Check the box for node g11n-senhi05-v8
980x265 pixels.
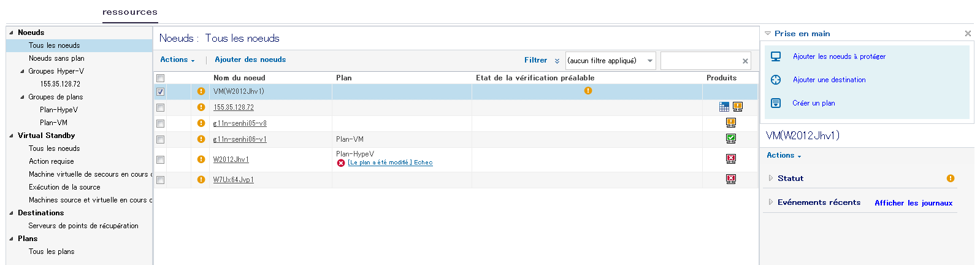pyautogui.click(x=161, y=123)
